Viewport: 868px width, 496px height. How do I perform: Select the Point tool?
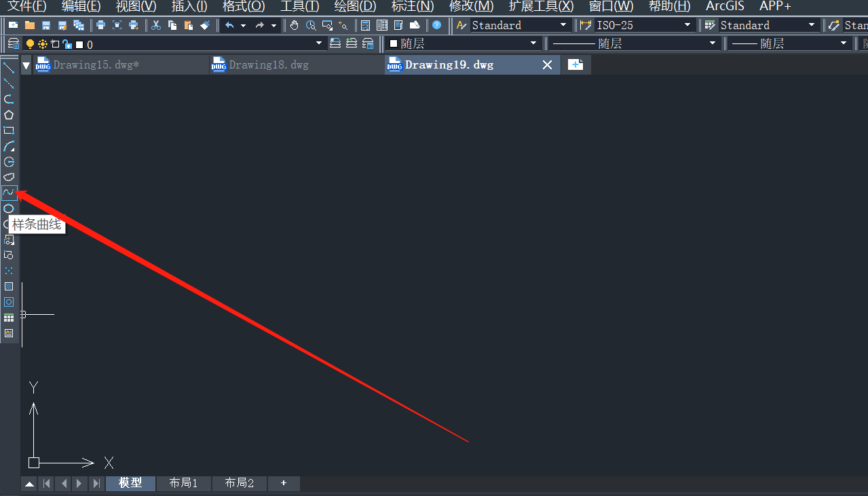pos(9,271)
